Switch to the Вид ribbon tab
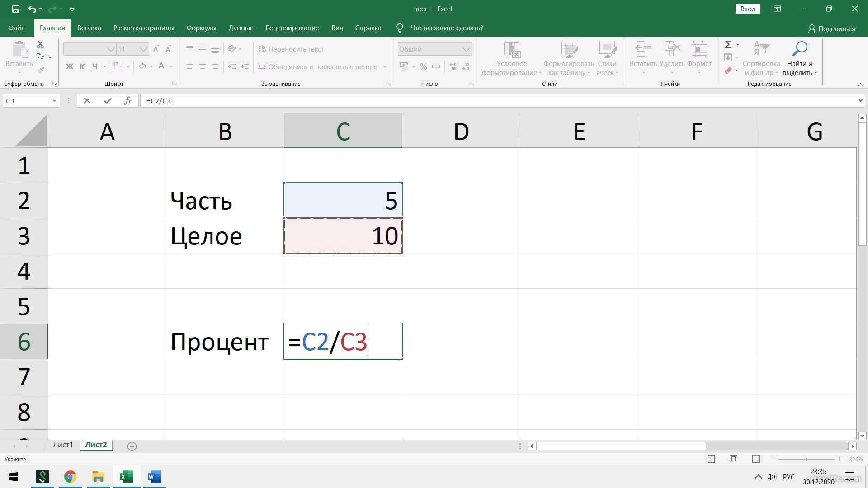868x488 pixels. (x=337, y=28)
